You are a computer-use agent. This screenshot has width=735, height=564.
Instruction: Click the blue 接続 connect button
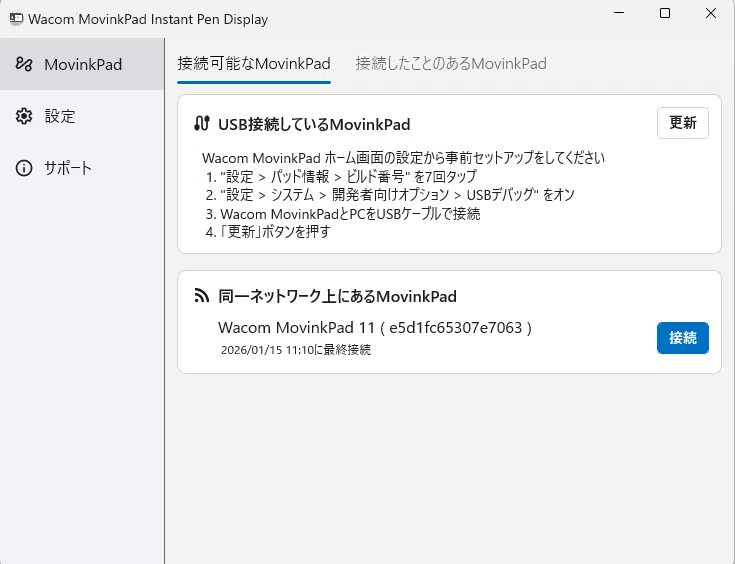click(x=682, y=338)
